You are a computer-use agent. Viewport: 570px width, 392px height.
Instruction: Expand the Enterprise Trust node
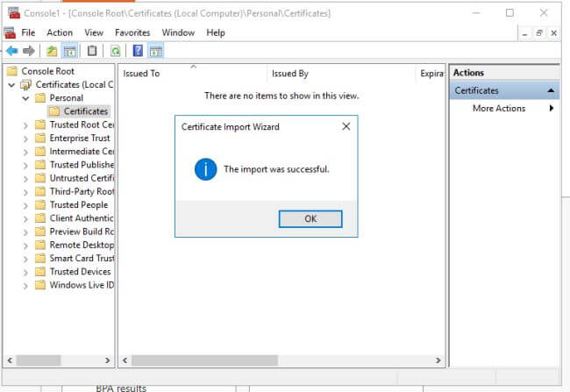pyautogui.click(x=25, y=139)
